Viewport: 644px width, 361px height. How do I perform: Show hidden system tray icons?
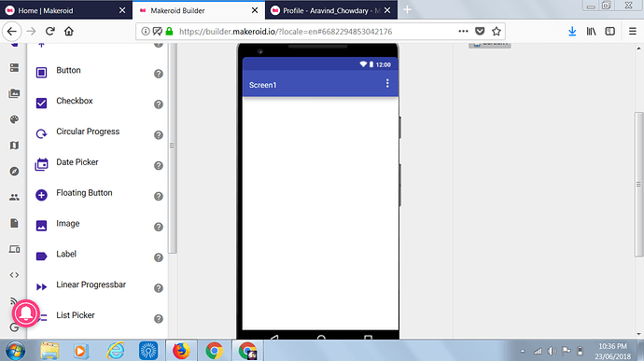point(523,351)
